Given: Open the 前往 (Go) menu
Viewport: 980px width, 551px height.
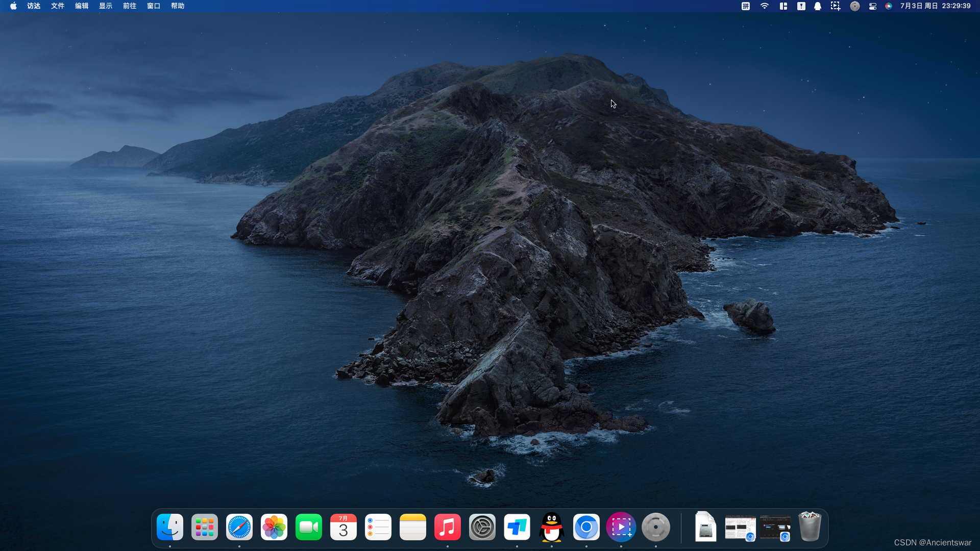Looking at the screenshot, I should tap(130, 6).
